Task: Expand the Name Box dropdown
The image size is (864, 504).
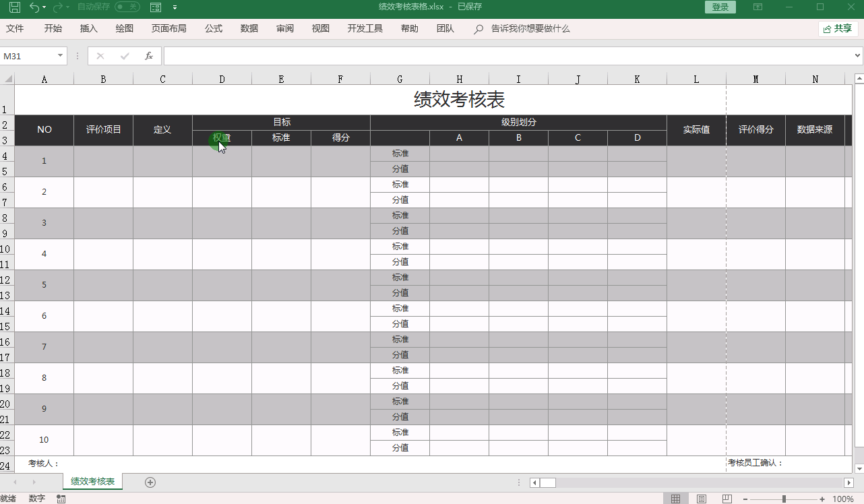Action: (61, 56)
